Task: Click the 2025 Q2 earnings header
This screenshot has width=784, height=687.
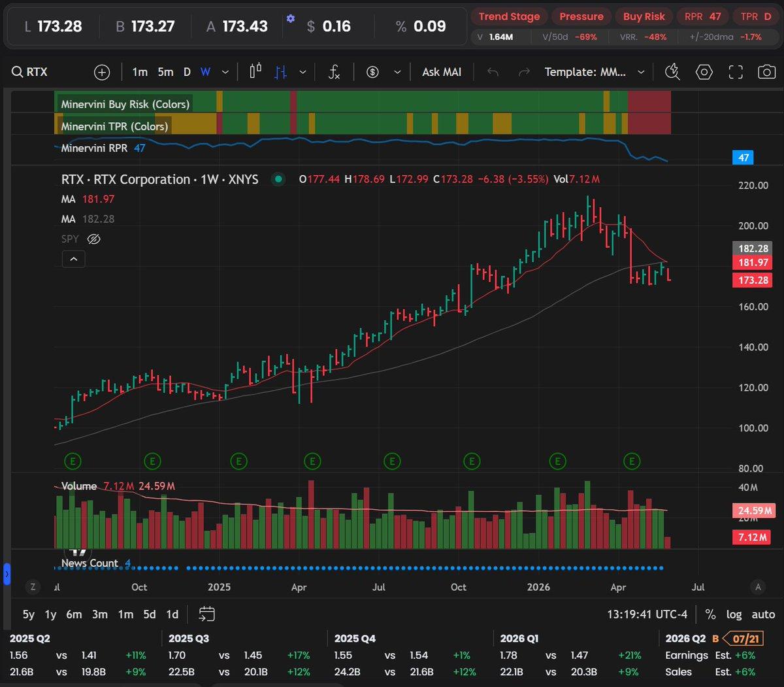Action: pyautogui.click(x=29, y=639)
